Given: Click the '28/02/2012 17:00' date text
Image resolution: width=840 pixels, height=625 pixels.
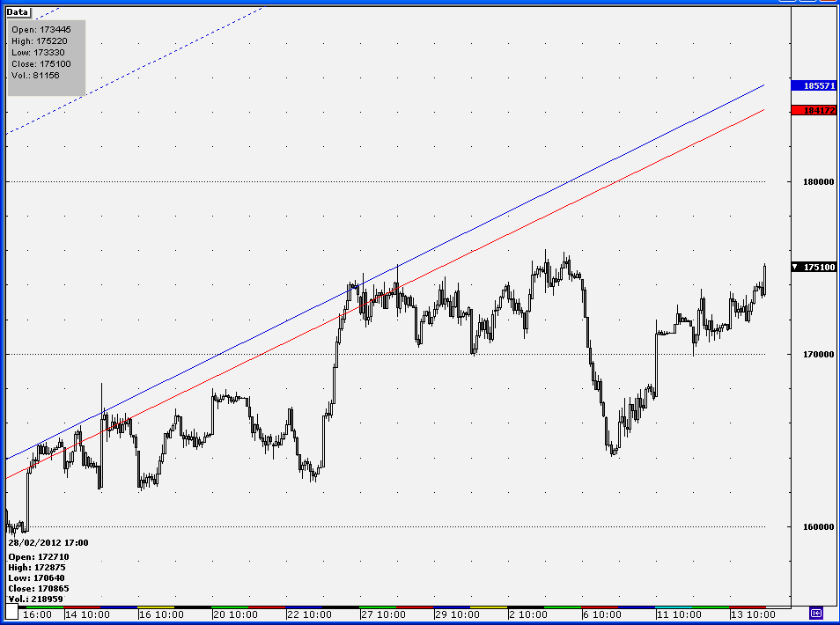Looking at the screenshot, I should tap(48, 542).
